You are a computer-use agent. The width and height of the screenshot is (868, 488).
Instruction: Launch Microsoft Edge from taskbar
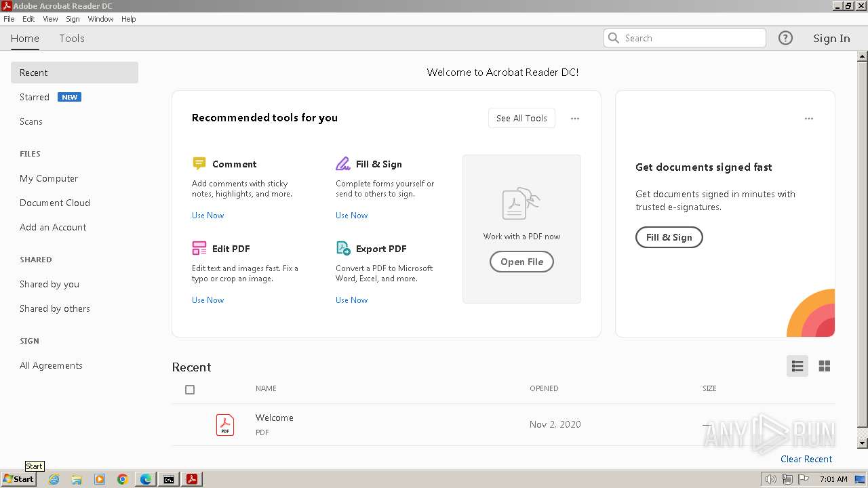point(146,479)
